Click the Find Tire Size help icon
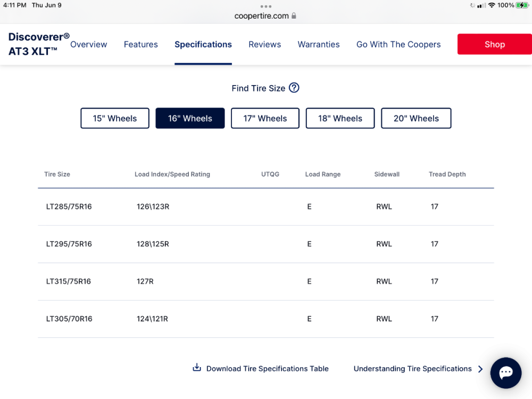Screen dimensions: 532x399 (294, 88)
